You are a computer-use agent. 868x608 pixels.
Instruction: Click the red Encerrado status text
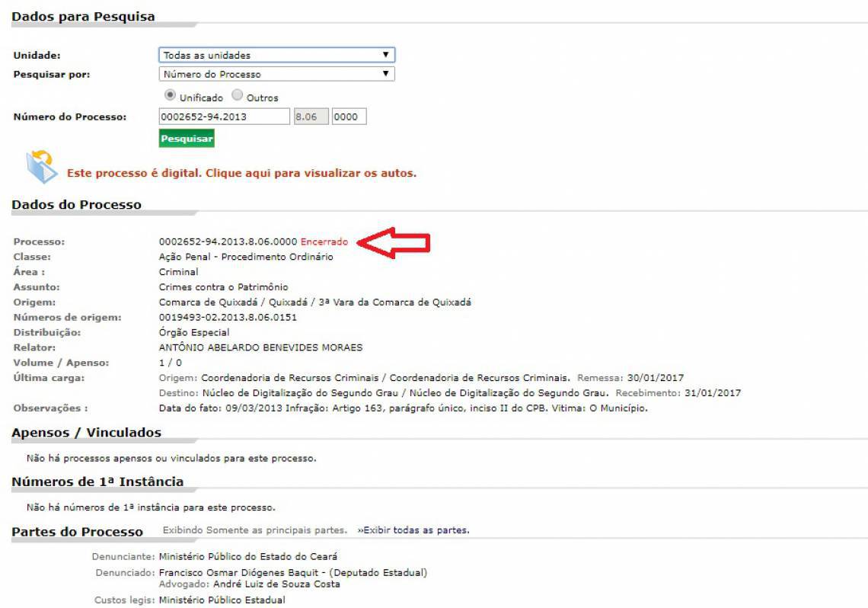tap(324, 242)
